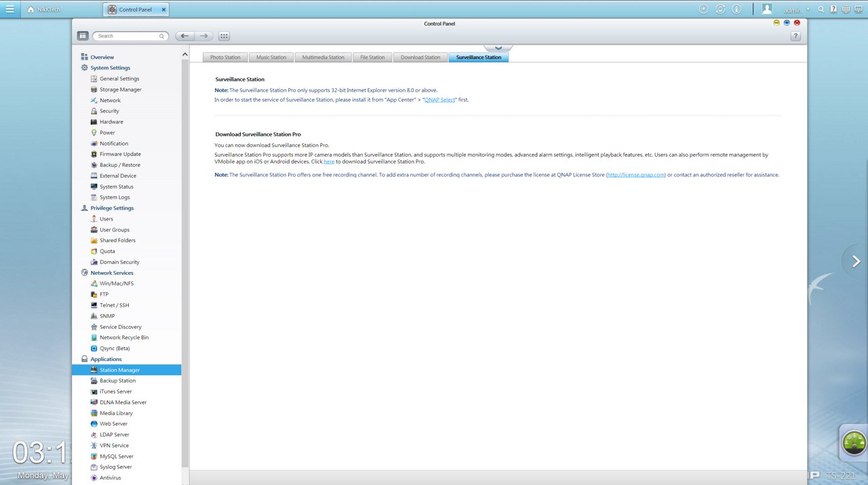Open DLNA Media Server
Screen dimensions: 868x485
[x=123, y=402]
